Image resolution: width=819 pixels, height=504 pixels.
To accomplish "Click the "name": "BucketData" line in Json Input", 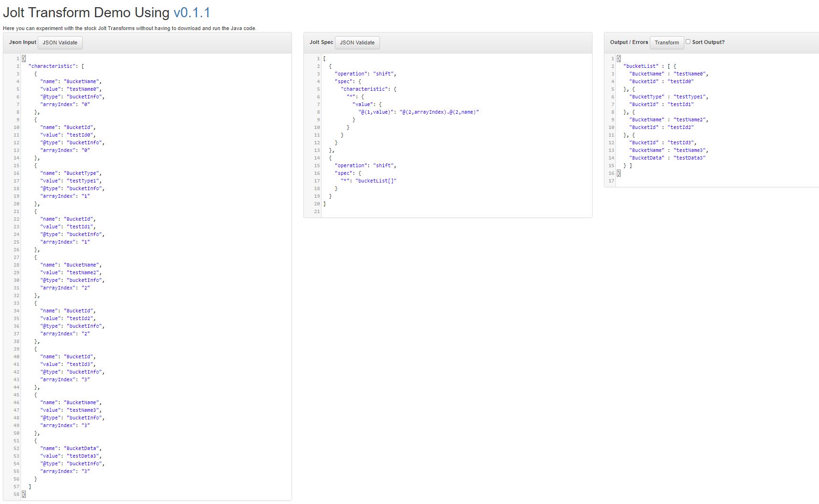I will (71, 448).
